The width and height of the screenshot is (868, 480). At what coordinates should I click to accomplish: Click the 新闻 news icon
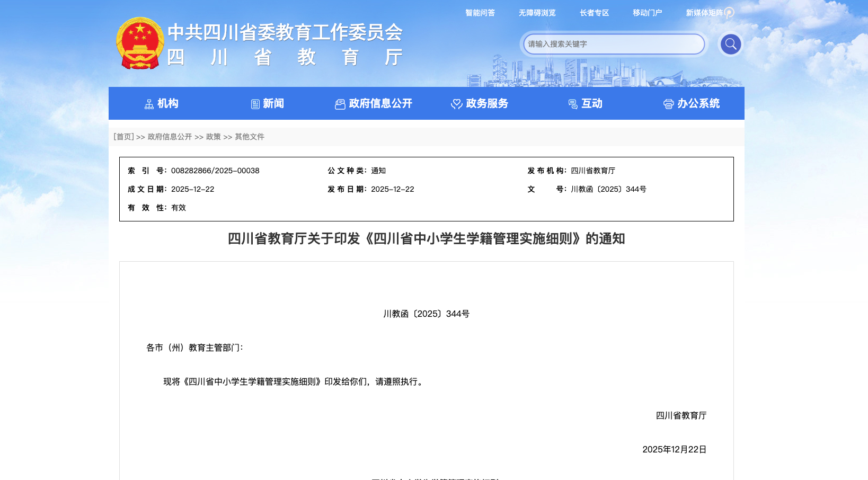(x=255, y=103)
